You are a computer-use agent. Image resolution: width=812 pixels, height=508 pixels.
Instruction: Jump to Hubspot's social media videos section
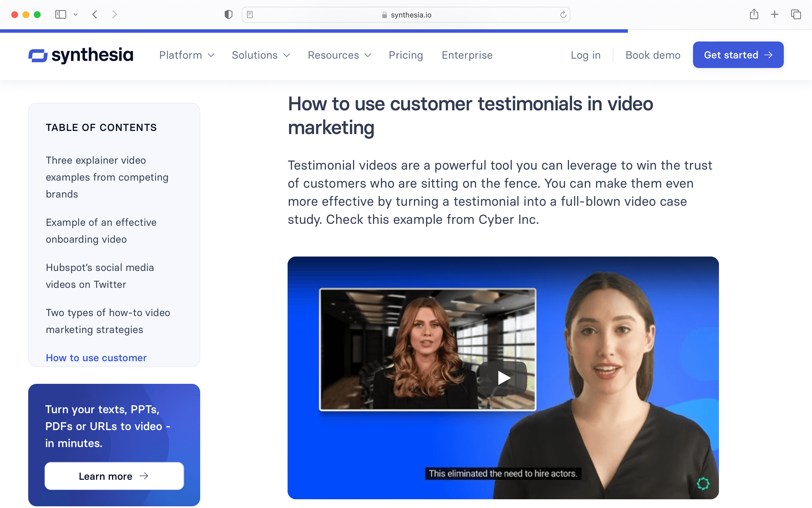click(100, 276)
